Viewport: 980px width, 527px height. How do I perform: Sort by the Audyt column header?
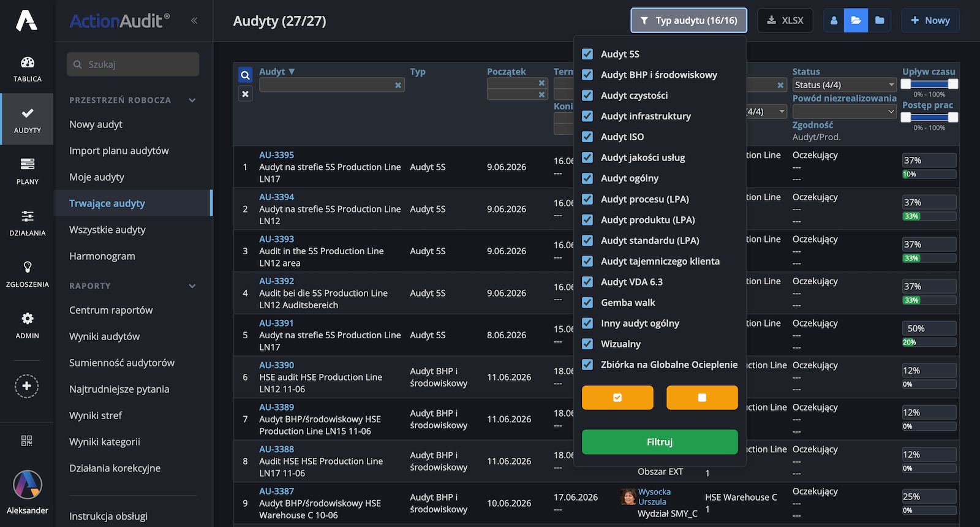pos(277,72)
